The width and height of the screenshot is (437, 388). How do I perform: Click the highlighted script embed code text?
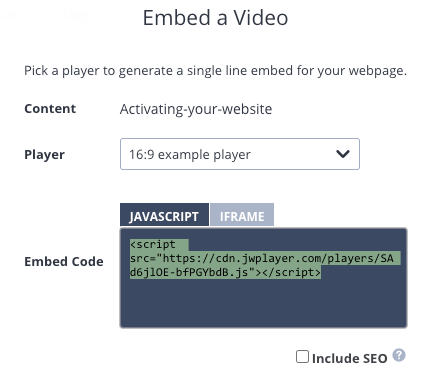pyautogui.click(x=263, y=259)
